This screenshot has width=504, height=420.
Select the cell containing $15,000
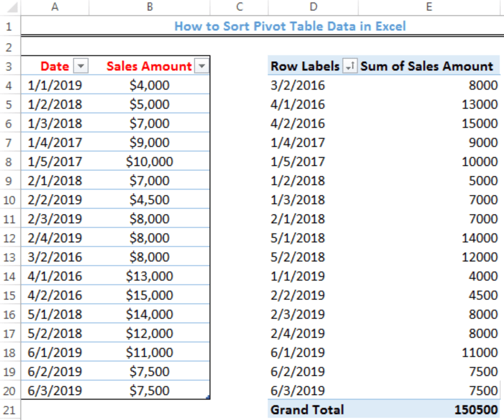click(149, 295)
